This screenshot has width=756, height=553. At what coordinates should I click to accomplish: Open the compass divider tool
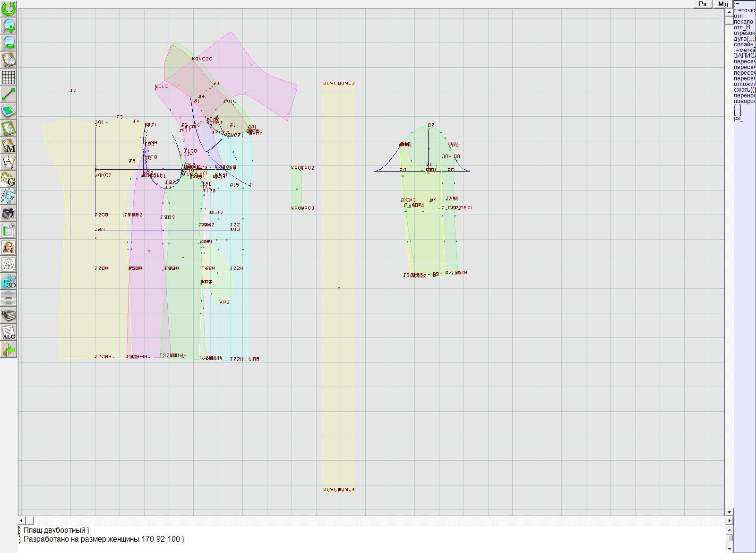pos(9,162)
